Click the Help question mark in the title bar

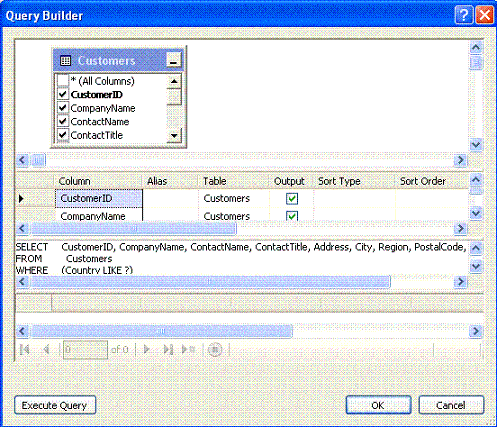pos(464,15)
